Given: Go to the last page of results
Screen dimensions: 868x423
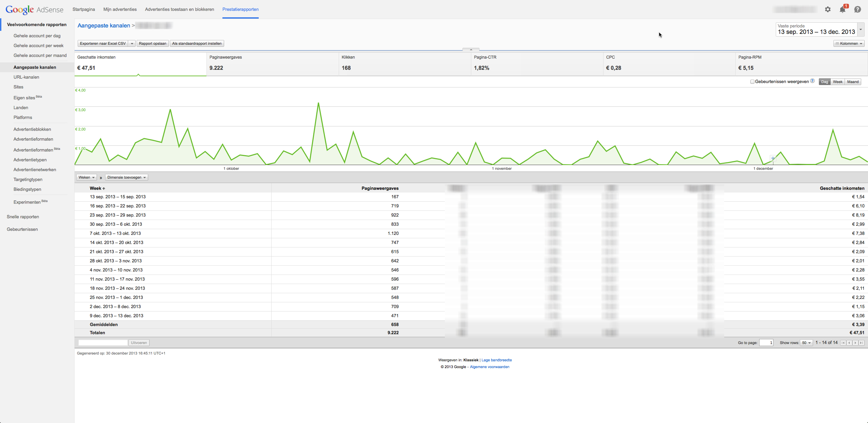Looking at the screenshot, I should pos(861,343).
